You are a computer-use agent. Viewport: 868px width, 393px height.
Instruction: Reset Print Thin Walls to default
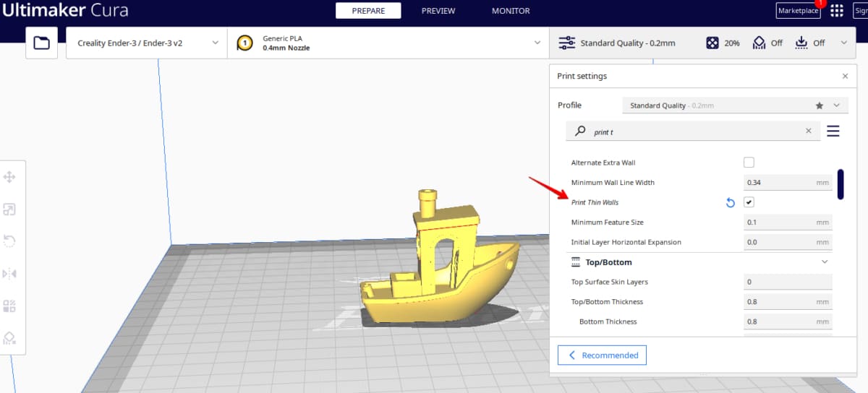click(x=731, y=202)
